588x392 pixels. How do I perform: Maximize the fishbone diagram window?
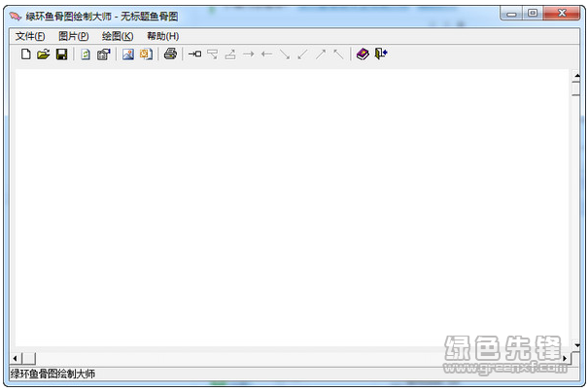[533, 14]
